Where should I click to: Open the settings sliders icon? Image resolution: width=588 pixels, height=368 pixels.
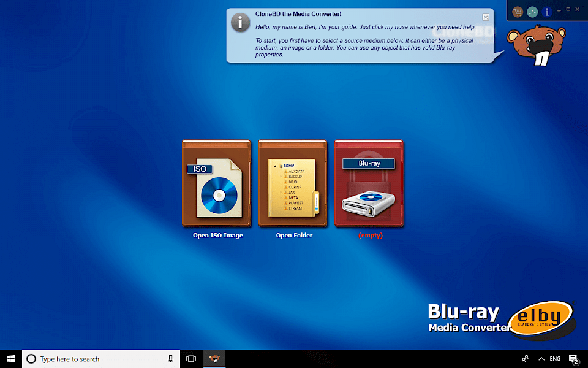point(532,12)
